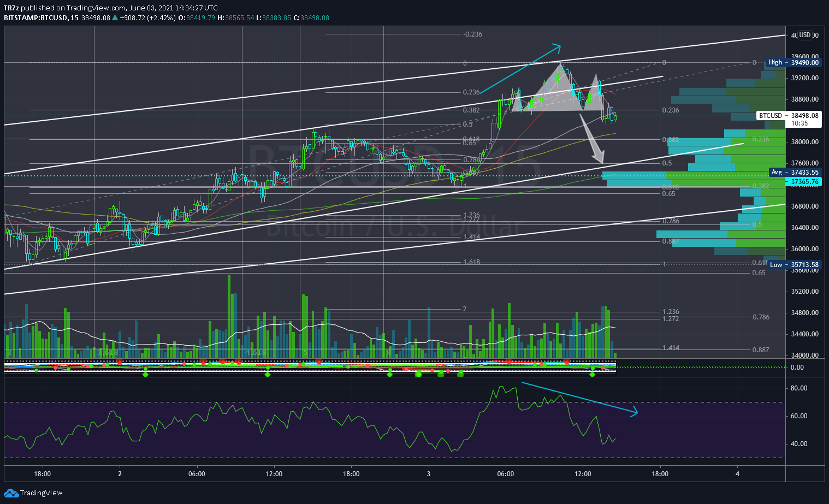Click the date label 4 on time axis
This screenshot has width=829, height=504.
737,474
